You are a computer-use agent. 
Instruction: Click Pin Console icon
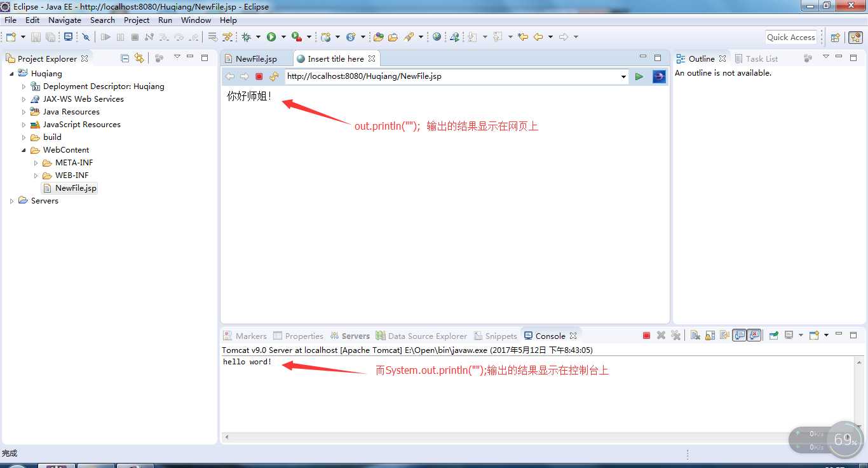click(773, 335)
